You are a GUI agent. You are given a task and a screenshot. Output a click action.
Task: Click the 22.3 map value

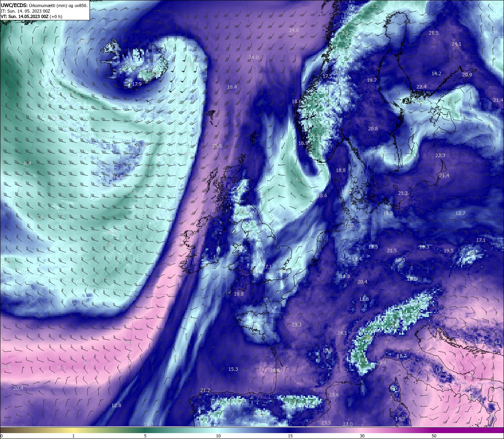pyautogui.click(x=440, y=156)
